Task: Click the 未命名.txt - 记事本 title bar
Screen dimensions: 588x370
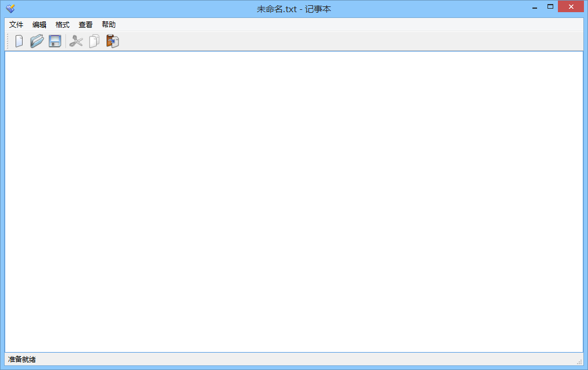Action: [293, 9]
